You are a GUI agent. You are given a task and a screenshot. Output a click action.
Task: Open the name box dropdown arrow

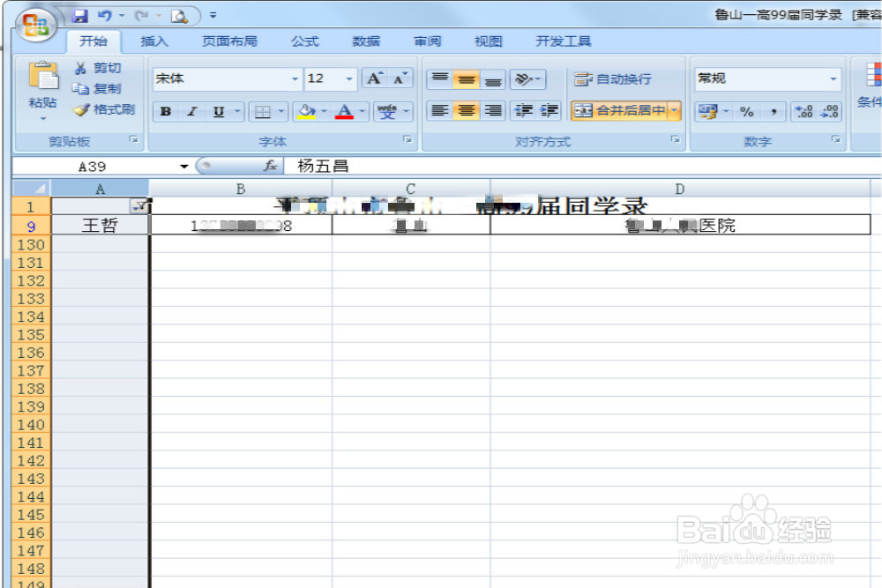[x=183, y=167]
